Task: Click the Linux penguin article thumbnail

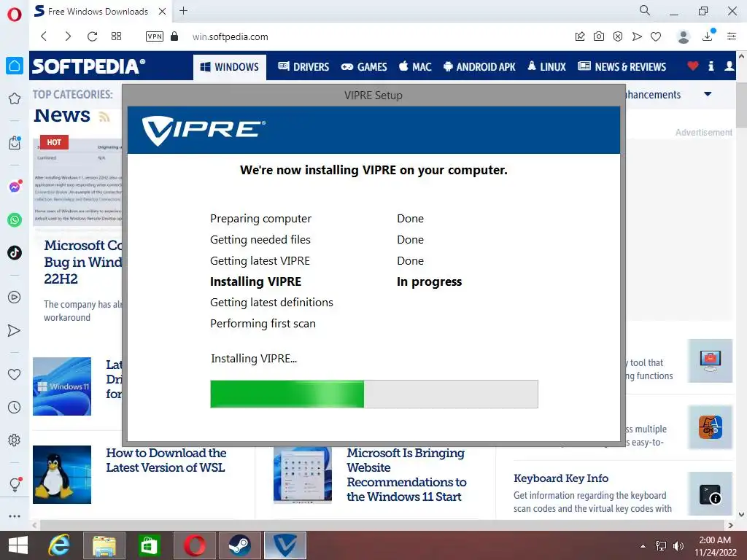Action: point(62,474)
